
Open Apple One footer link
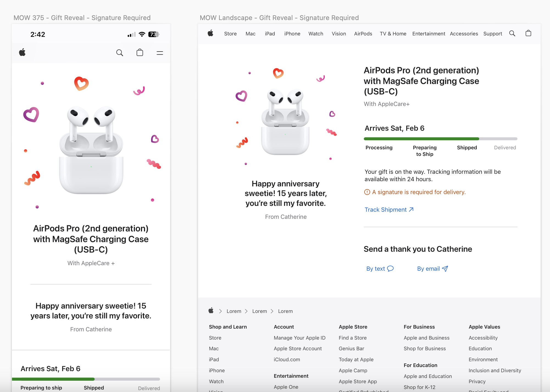click(x=286, y=387)
